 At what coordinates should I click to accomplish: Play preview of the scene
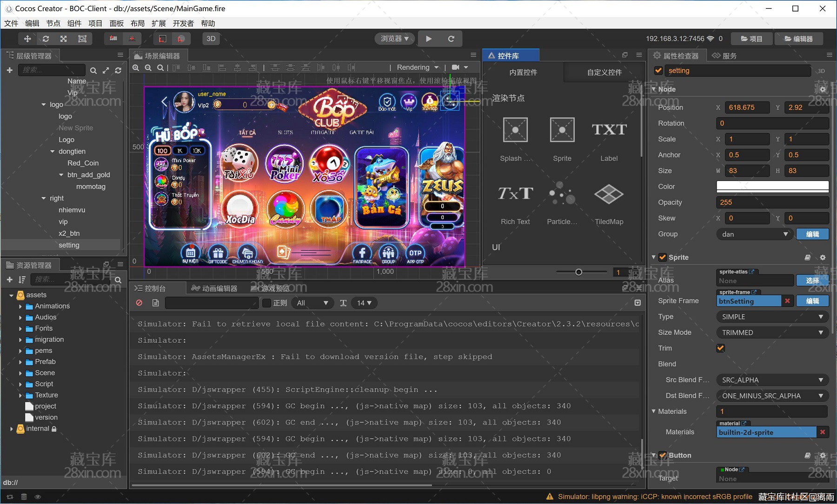pos(429,39)
